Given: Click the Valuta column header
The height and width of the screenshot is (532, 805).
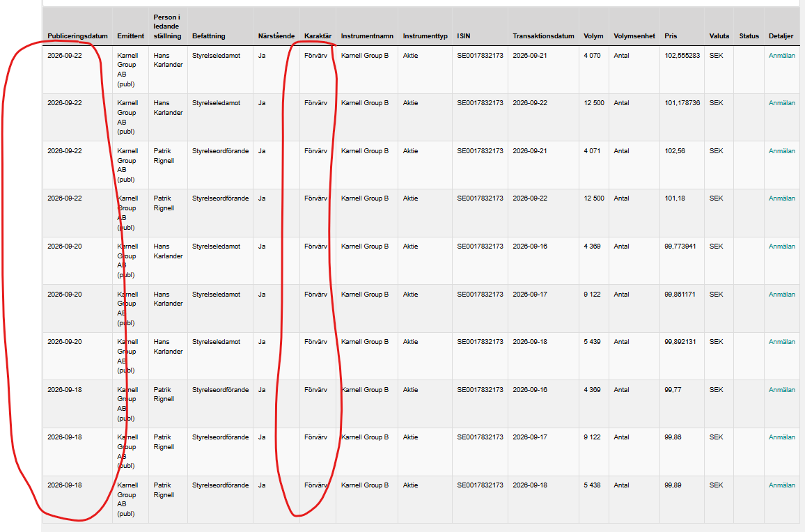Looking at the screenshot, I should pos(719,36).
